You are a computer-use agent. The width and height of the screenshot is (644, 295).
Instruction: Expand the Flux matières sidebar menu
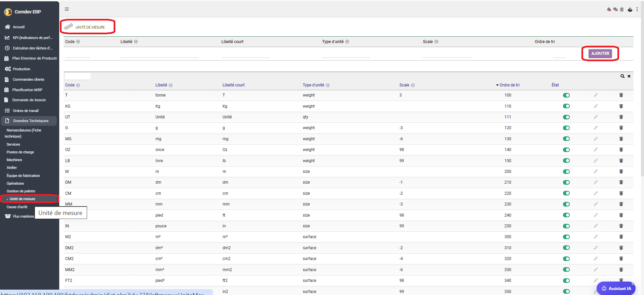point(19,216)
